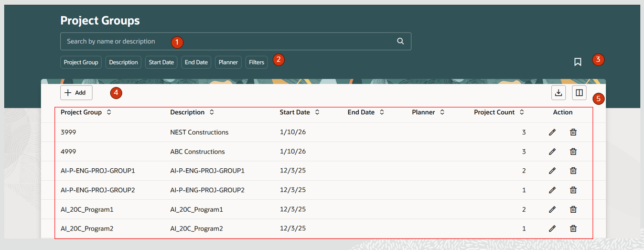Delete the AI_20C_Program1 row

[x=573, y=209]
